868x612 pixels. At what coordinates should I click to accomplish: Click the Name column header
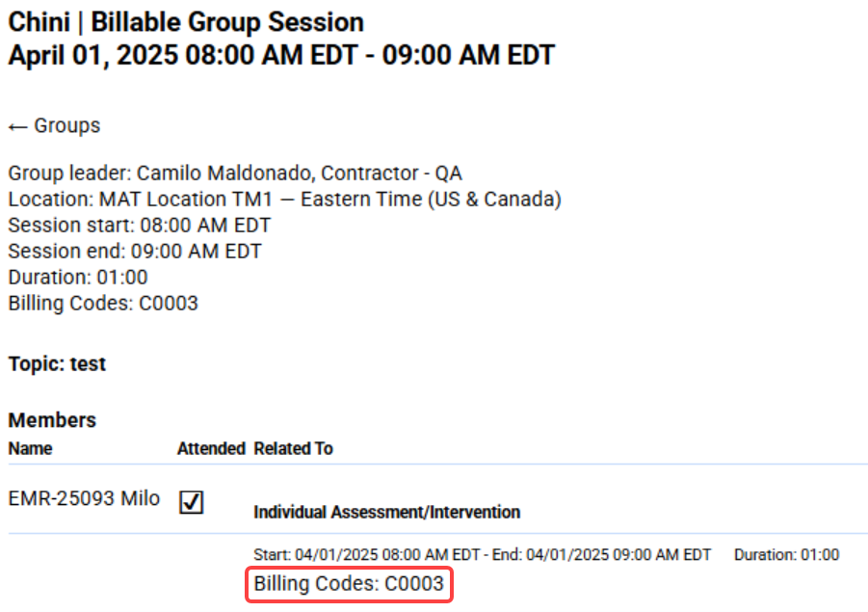tap(31, 448)
